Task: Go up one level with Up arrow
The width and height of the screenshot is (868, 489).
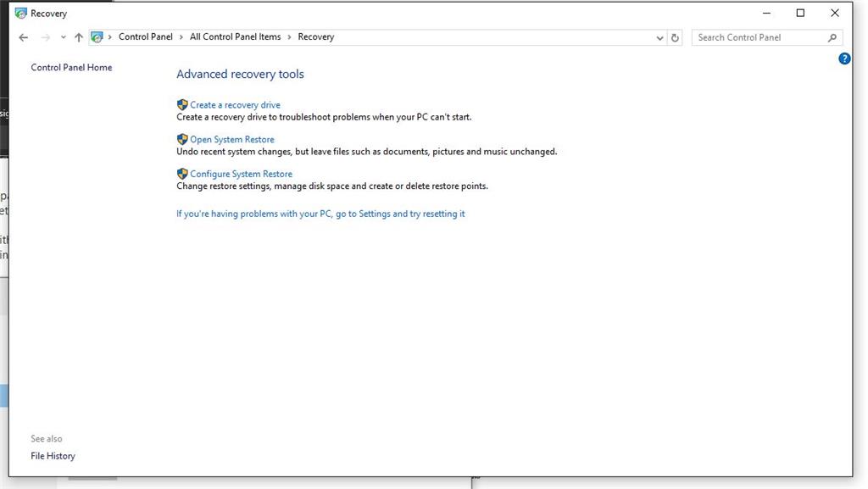Action: (x=79, y=37)
